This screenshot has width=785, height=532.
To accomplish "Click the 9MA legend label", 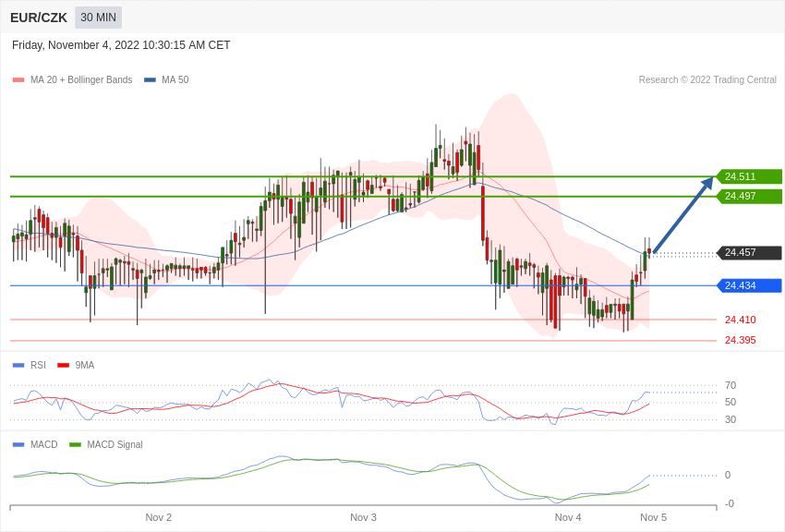I will pyautogui.click(x=85, y=366).
